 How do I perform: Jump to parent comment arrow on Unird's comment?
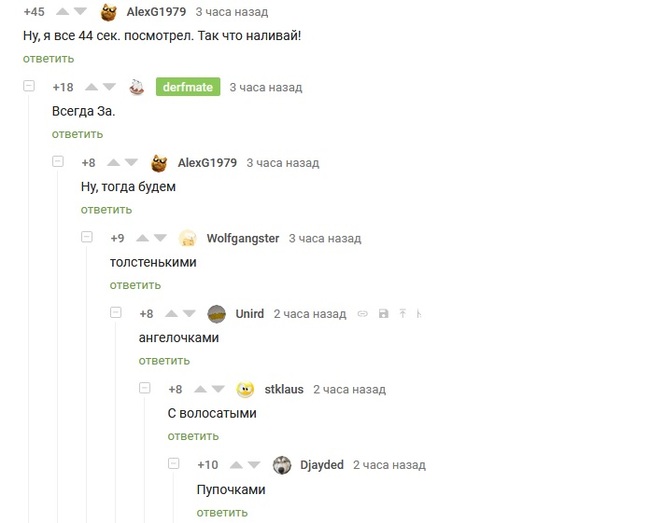point(403,314)
